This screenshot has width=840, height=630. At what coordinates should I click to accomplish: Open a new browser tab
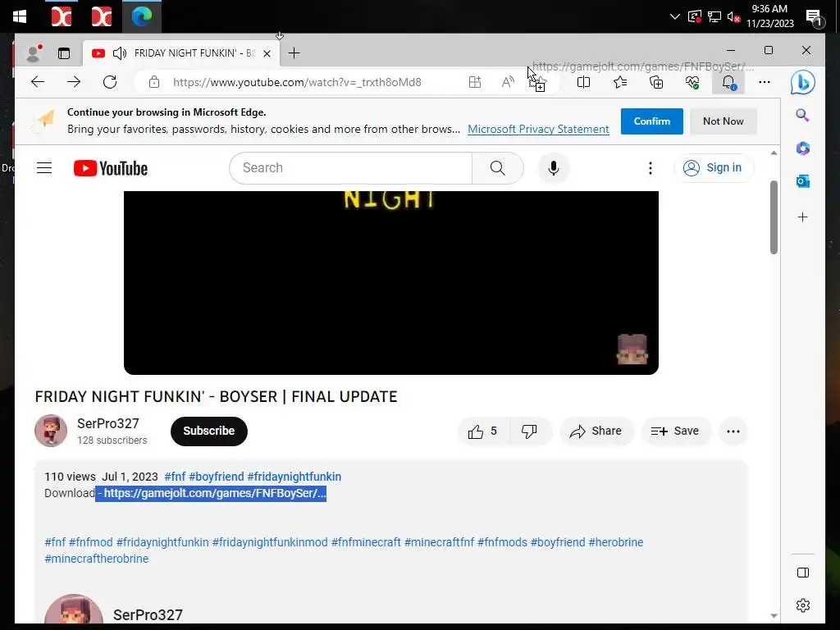[x=294, y=53]
